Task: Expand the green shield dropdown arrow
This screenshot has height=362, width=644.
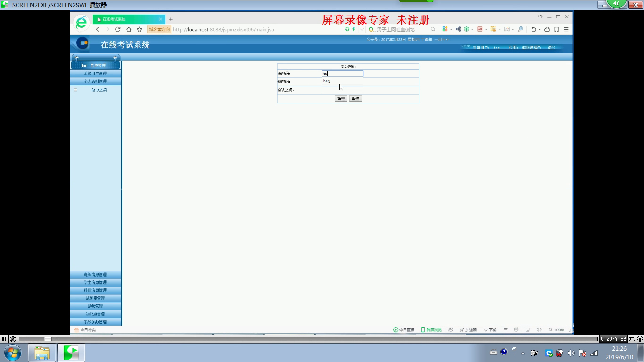Action: tap(472, 29)
